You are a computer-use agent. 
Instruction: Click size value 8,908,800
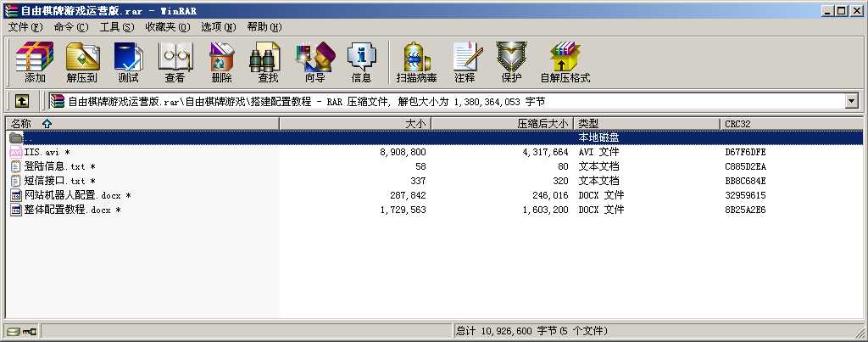pos(403,152)
